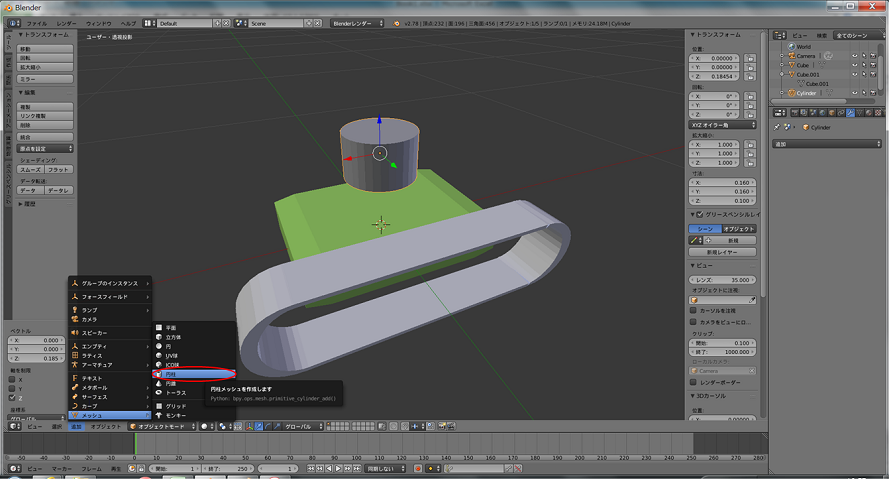889x480 pixels.
Task: Lock the X location with padlock icon
Action: [750, 59]
